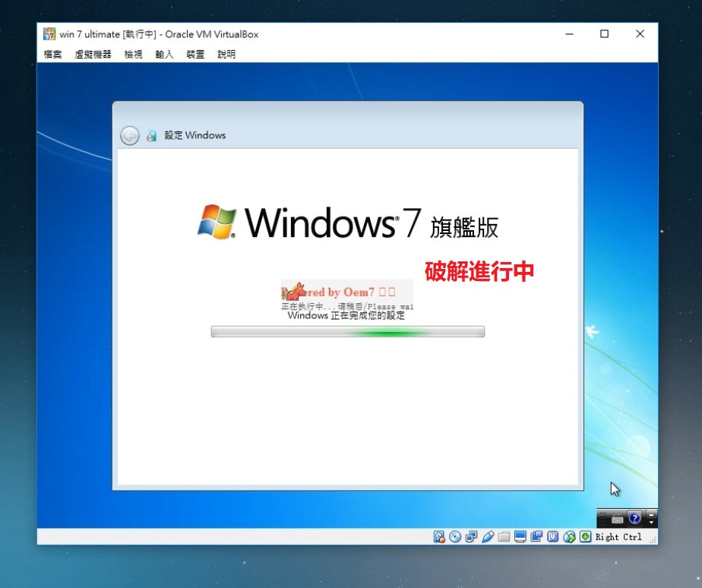Click the language bar keyboard icon
Screen dimensions: 702x588
point(618,519)
